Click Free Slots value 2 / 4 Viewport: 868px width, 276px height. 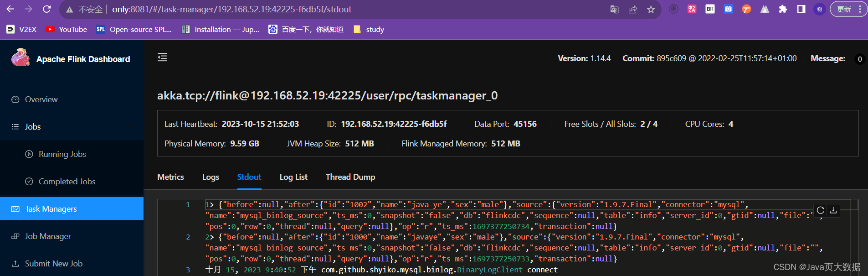coord(649,124)
